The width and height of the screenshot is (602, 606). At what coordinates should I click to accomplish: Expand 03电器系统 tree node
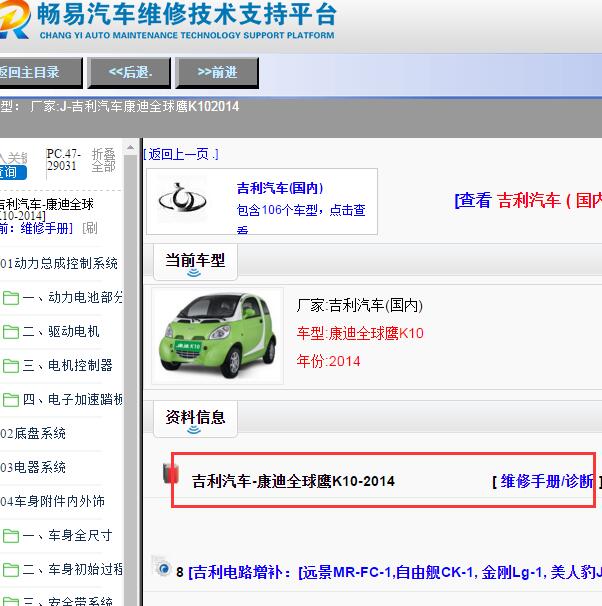pos(33,467)
